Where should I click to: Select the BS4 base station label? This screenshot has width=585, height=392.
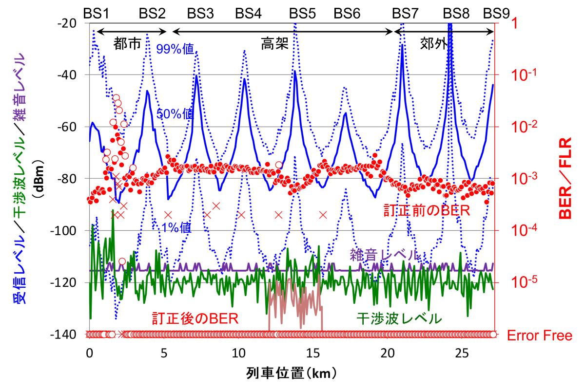(x=249, y=13)
